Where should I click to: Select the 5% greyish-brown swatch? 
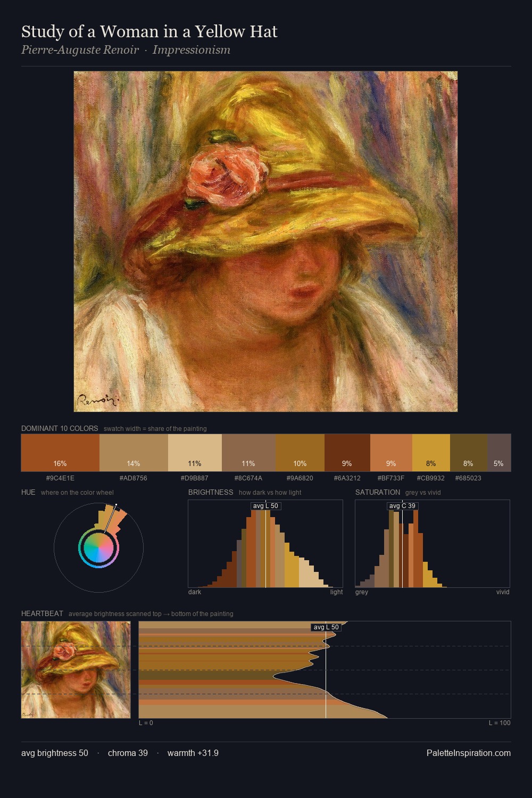point(499,453)
